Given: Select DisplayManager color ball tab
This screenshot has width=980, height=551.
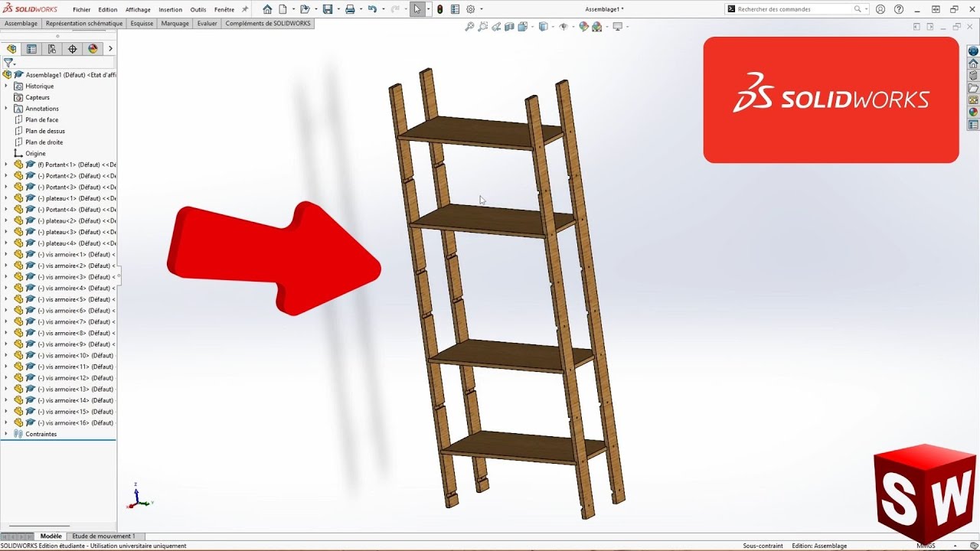Looking at the screenshot, I should click(93, 48).
